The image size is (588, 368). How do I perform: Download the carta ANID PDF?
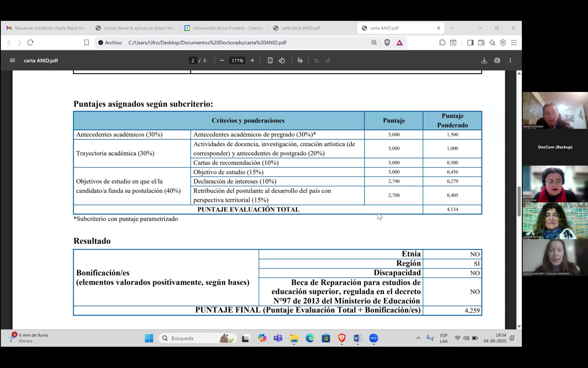tap(484, 60)
